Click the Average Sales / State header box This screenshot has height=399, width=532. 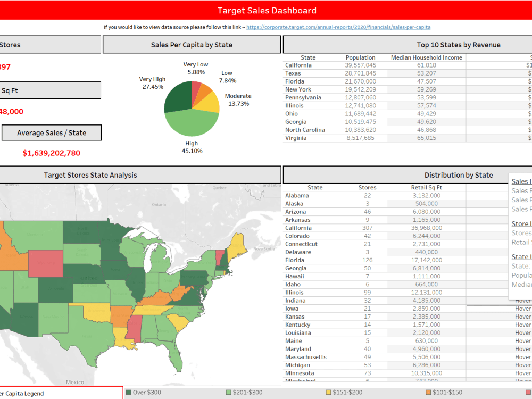point(52,132)
